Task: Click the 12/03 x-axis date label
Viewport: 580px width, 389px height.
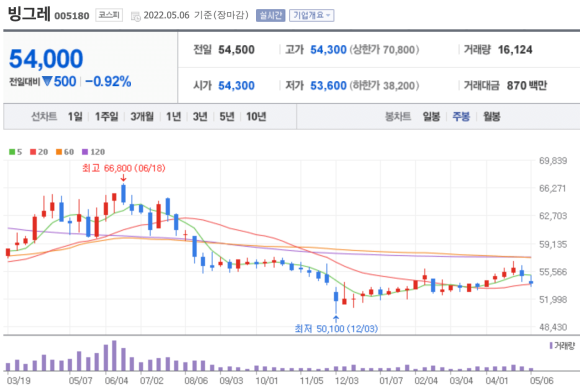Action: [x=347, y=380]
